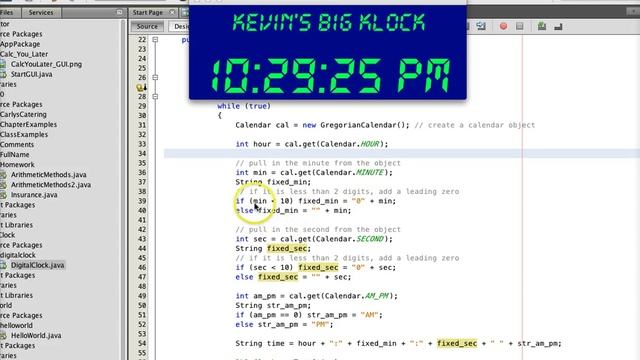
Task: Click highlighted fixed_sec on line 44
Action: (x=287, y=249)
